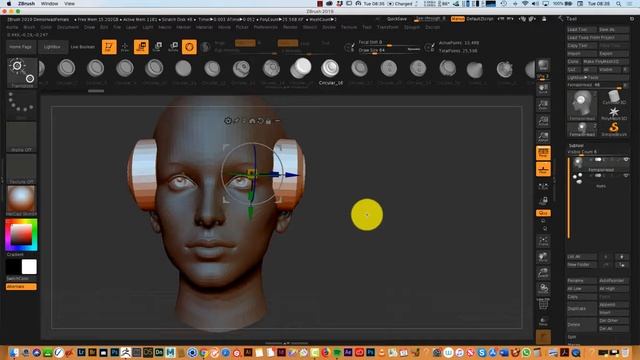This screenshot has width=640, height=360.
Task: Open the Document menu
Action: coord(68,27)
